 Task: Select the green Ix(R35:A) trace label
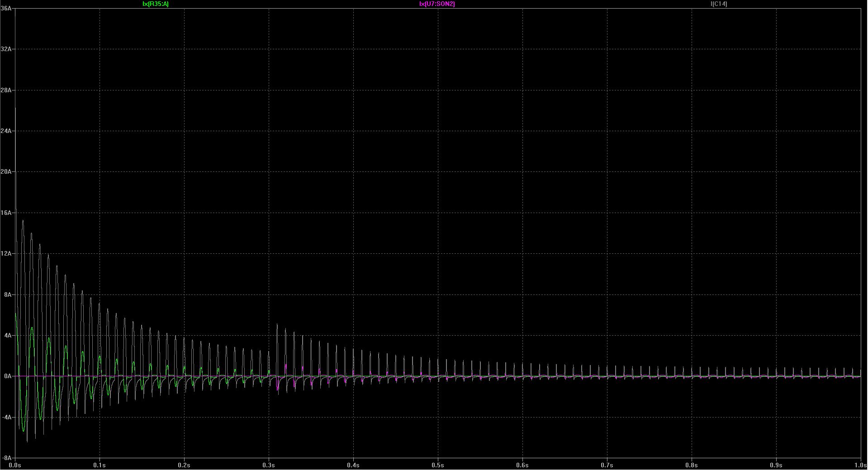point(156,4)
